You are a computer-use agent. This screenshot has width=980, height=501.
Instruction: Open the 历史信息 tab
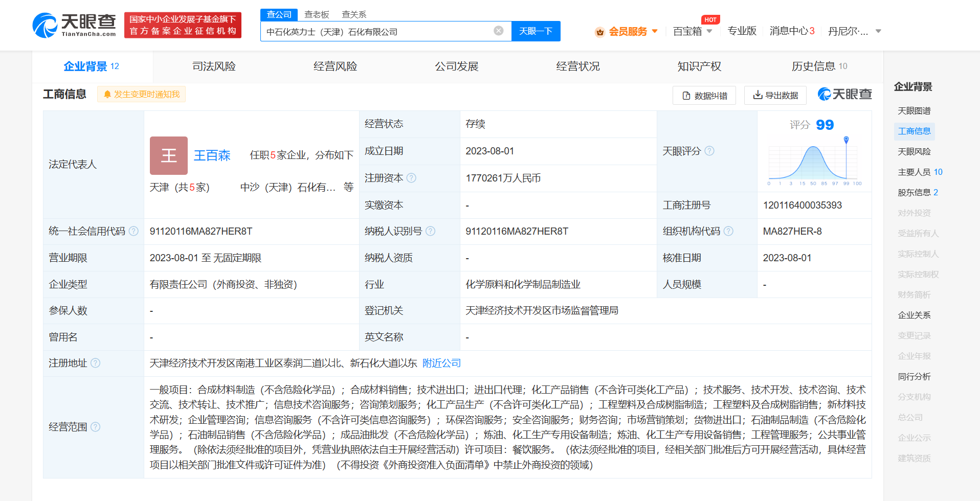(814, 66)
